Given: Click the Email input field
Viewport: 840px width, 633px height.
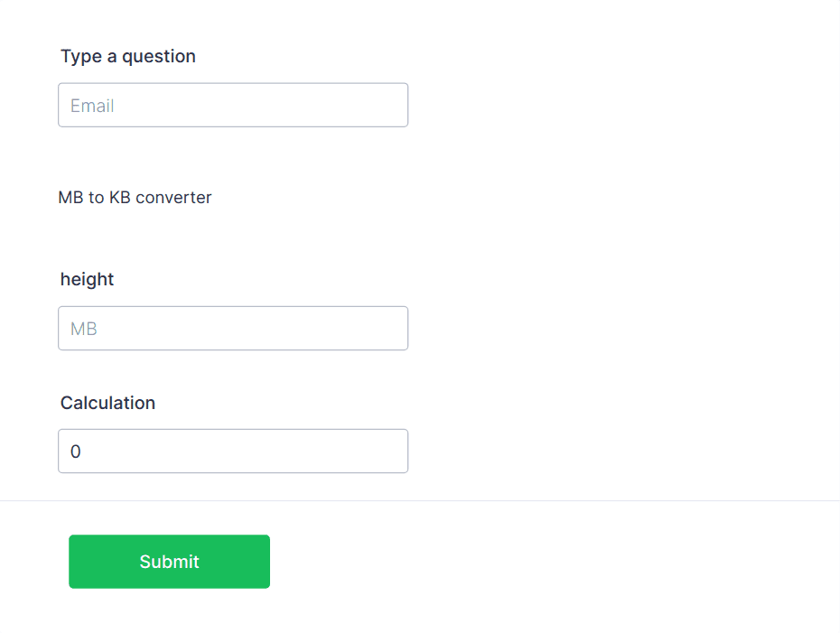Looking at the screenshot, I should point(233,105).
